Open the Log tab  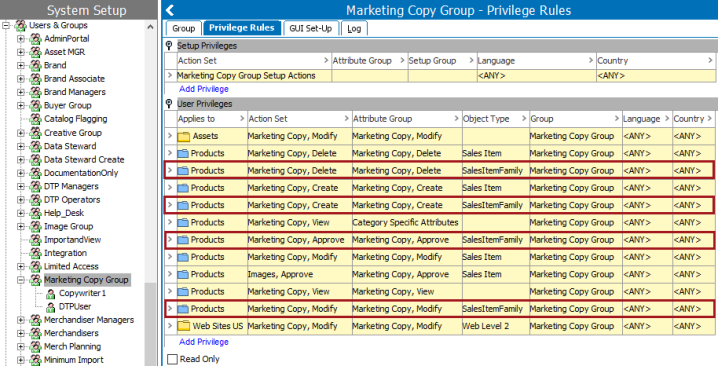click(x=354, y=28)
